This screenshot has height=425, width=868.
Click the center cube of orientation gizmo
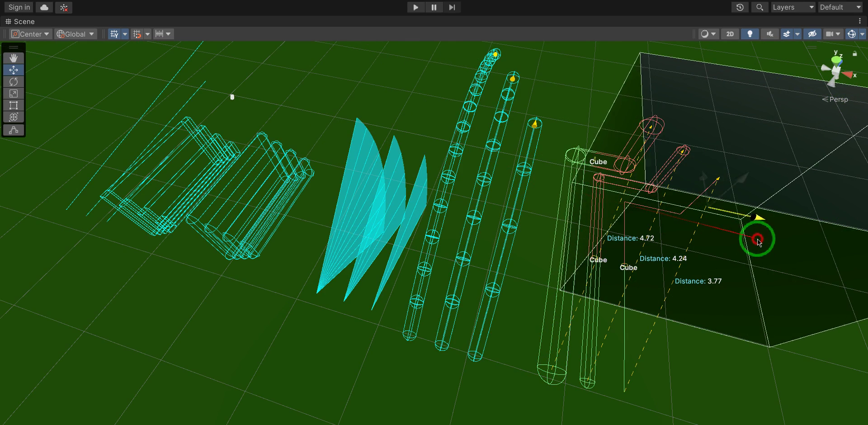click(x=836, y=72)
